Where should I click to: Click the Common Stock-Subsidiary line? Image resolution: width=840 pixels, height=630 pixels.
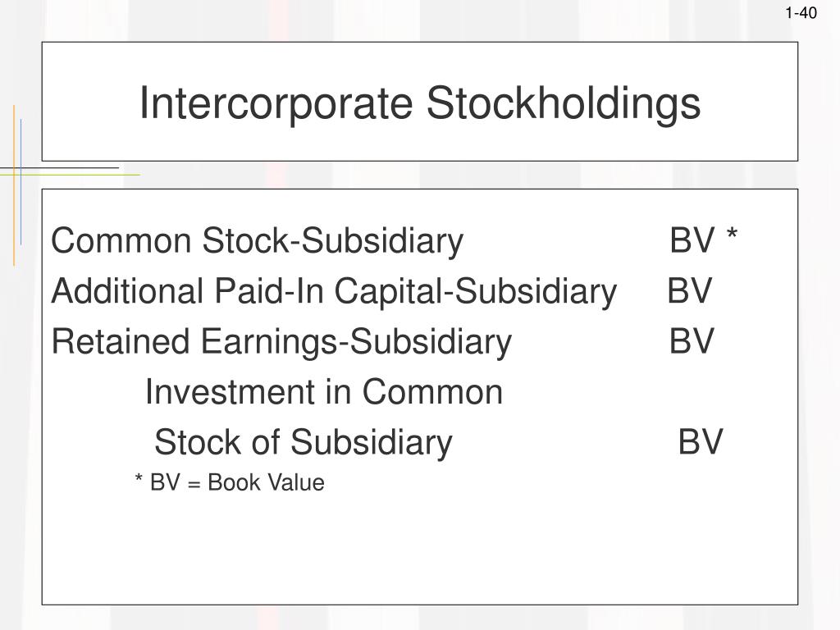(x=257, y=240)
